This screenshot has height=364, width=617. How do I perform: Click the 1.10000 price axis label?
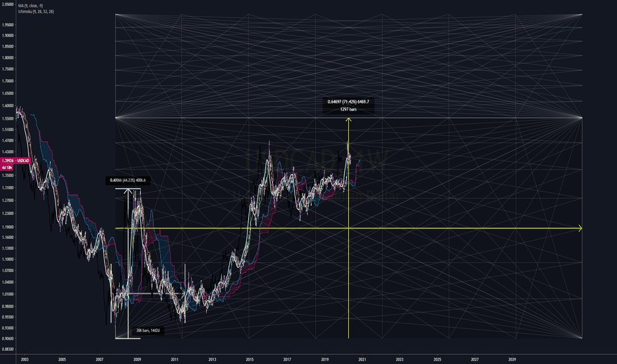coord(8,259)
